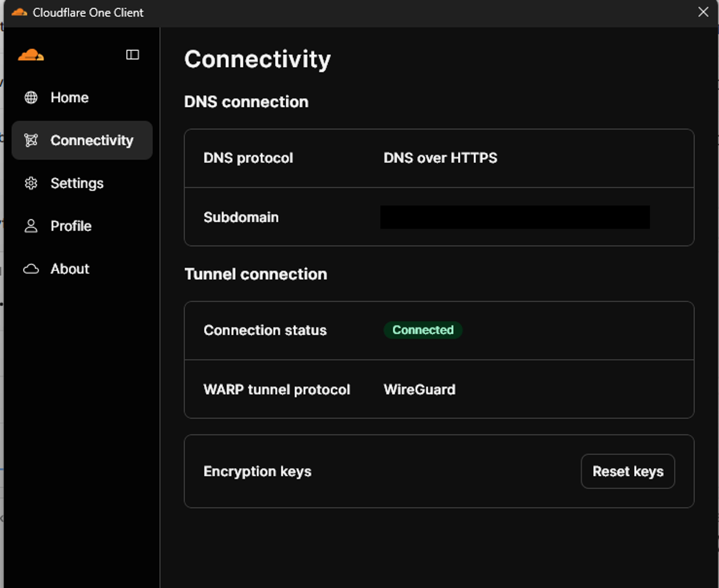Image resolution: width=719 pixels, height=588 pixels.
Task: Click the green Connected status badge
Action: click(423, 330)
